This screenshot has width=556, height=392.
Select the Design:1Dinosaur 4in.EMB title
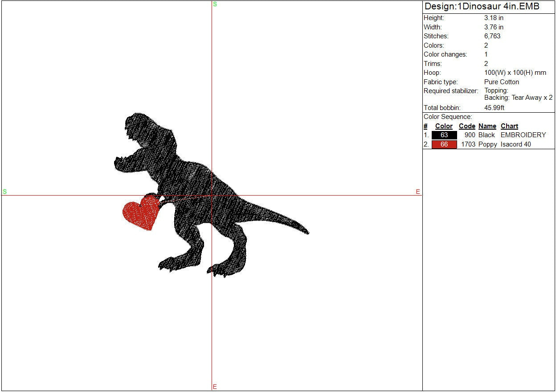[x=482, y=7]
